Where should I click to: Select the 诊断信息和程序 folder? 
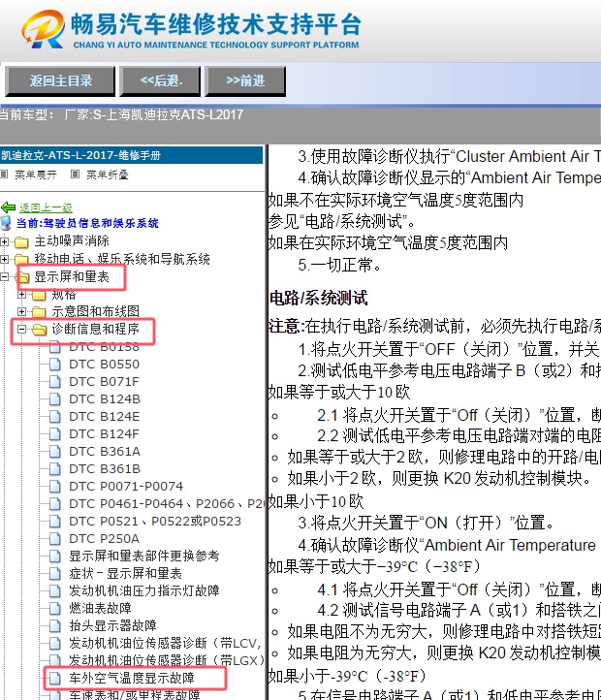point(96,329)
